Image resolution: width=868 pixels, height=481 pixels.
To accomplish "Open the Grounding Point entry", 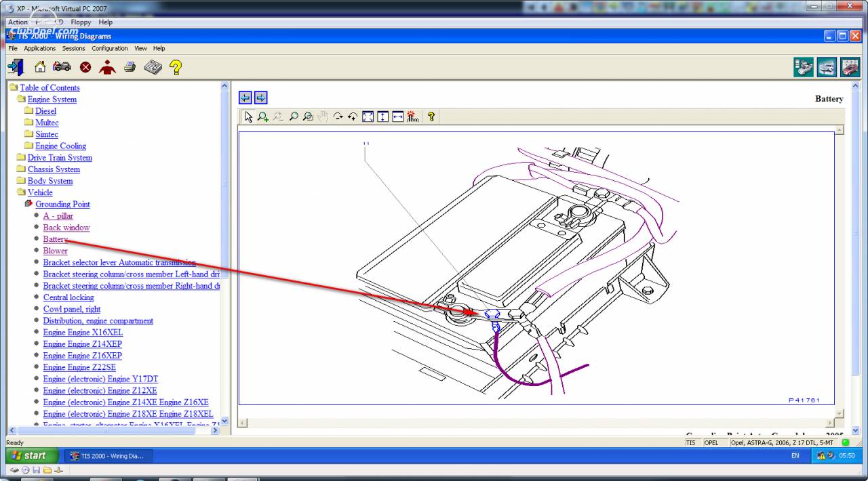I will [x=62, y=204].
